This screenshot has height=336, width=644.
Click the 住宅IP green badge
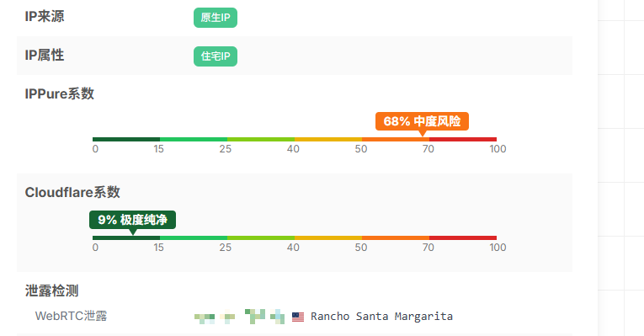point(216,56)
